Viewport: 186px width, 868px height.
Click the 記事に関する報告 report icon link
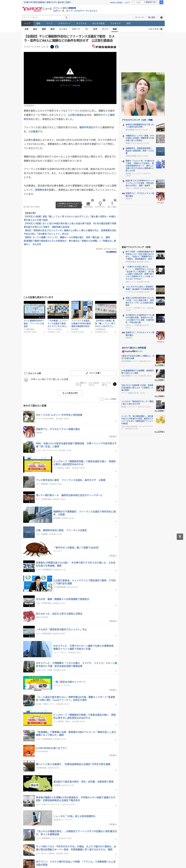coord(31,207)
